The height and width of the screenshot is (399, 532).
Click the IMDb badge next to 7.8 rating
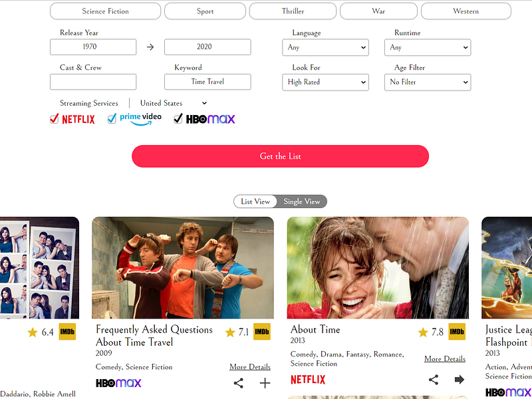457,331
